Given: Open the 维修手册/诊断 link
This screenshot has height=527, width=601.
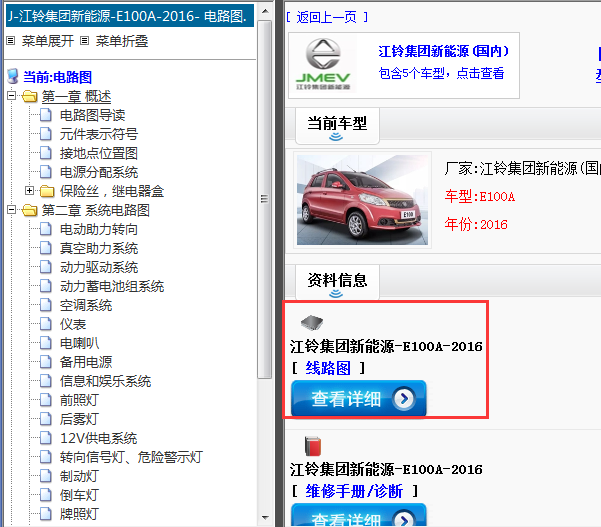Looking at the screenshot, I should point(354,491).
